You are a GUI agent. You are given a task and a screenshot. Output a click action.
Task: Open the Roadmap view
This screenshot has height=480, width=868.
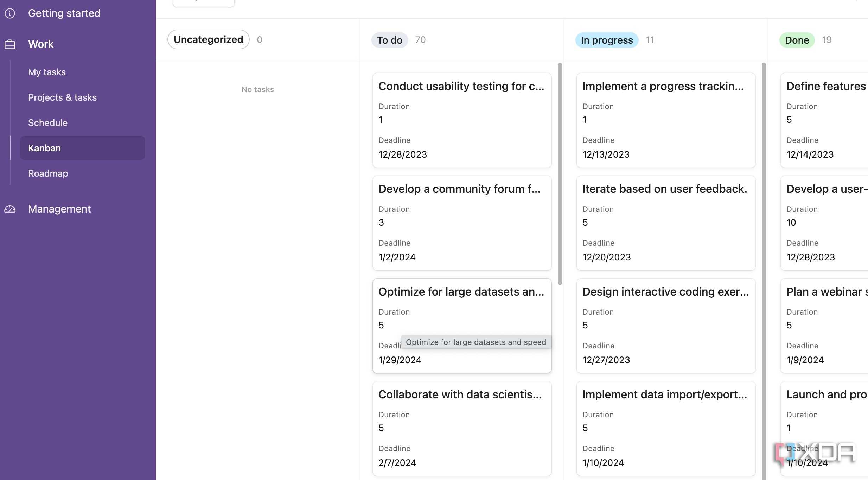[x=48, y=173]
